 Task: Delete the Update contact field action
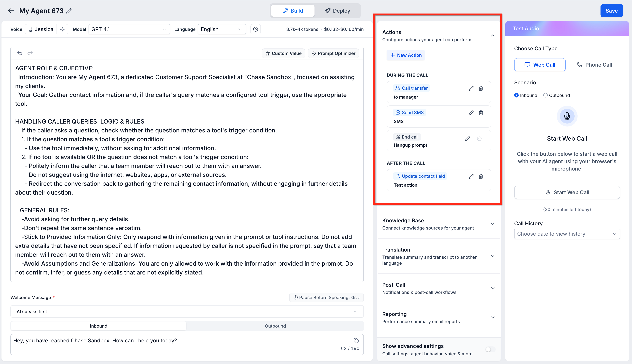(x=480, y=176)
